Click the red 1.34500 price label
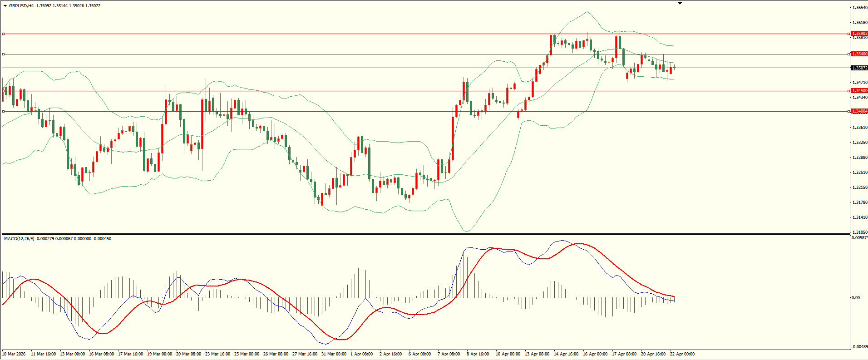Viewport: 868px width, 360px height. coord(859,91)
